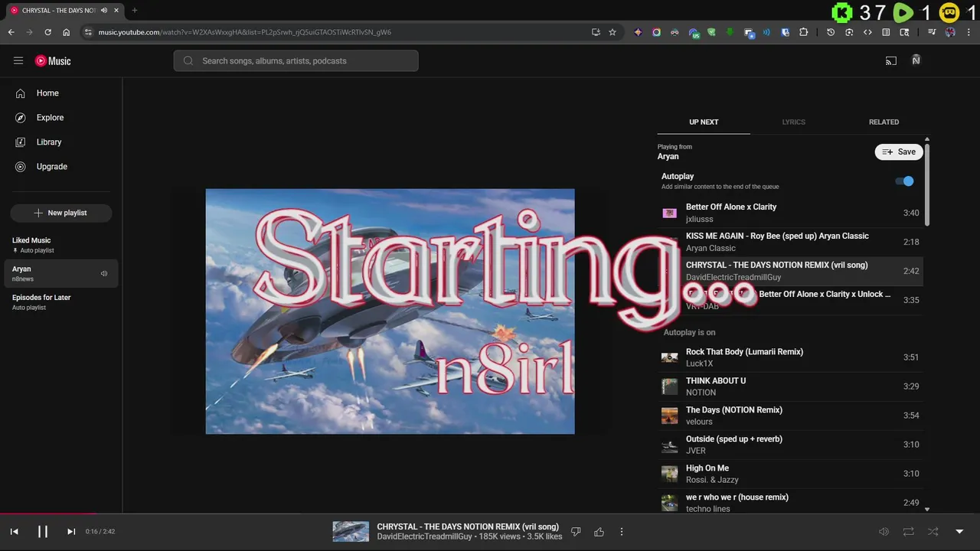Select the Up Next tab

click(x=704, y=122)
